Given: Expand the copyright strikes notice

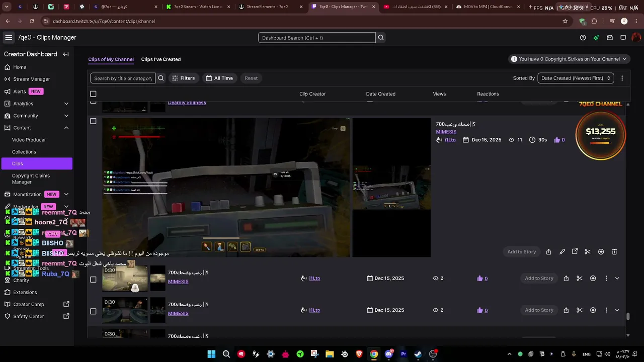Looking at the screenshot, I should 568,59.
